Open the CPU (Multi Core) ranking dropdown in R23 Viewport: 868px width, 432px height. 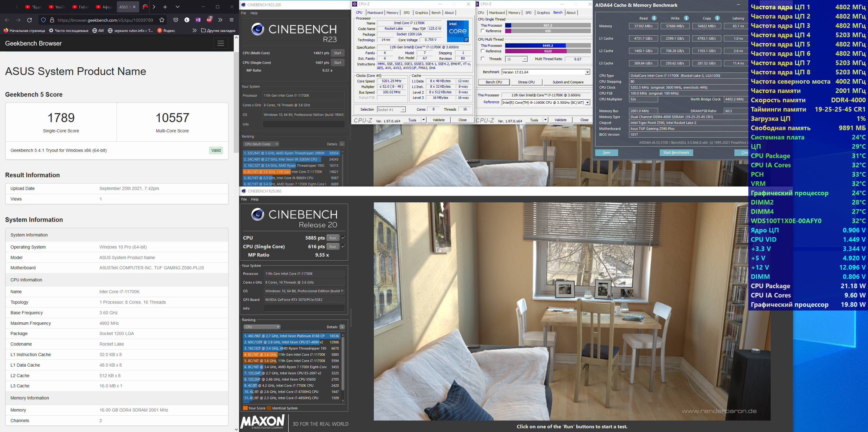click(x=261, y=144)
